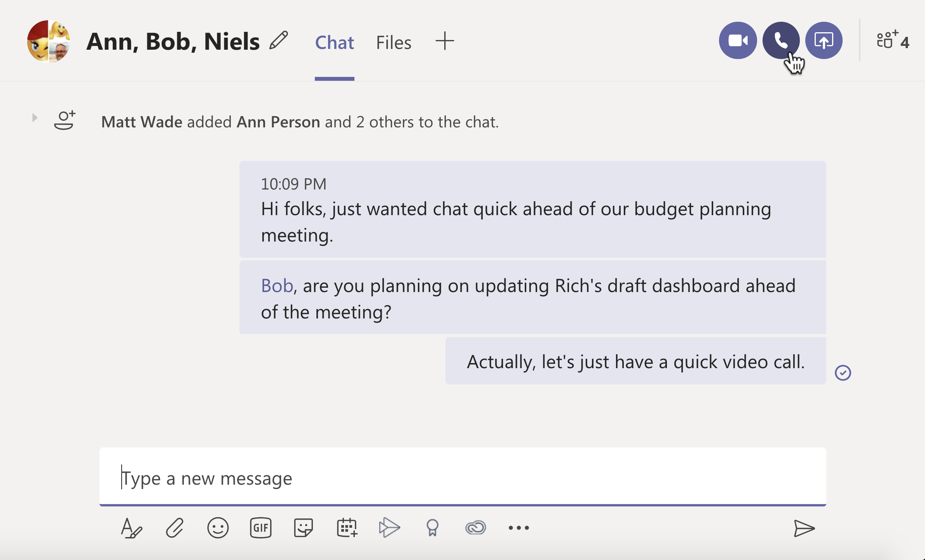This screenshot has height=560, width=925.
Task: Insert an emoji
Action: [218, 528]
